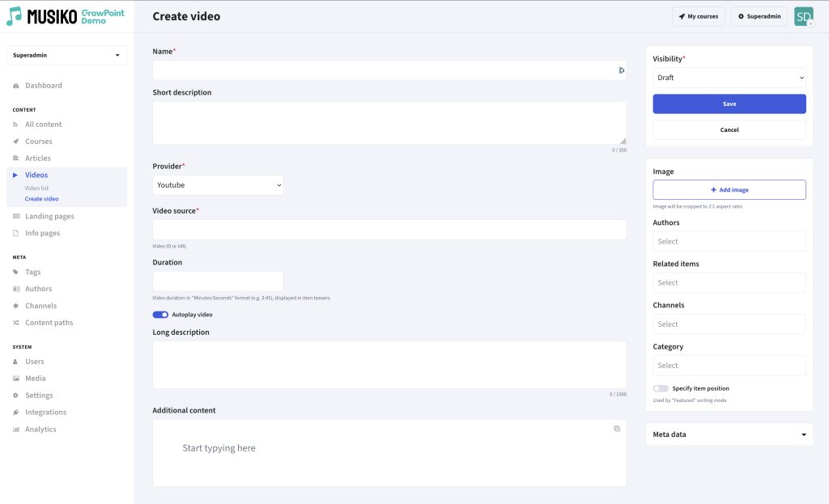Click the Info pages document icon

tap(16, 233)
